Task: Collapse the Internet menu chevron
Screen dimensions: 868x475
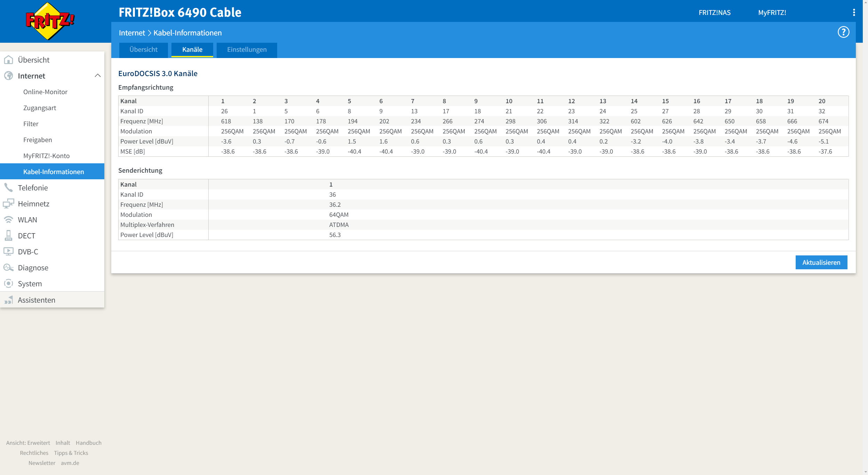Action: click(x=98, y=76)
